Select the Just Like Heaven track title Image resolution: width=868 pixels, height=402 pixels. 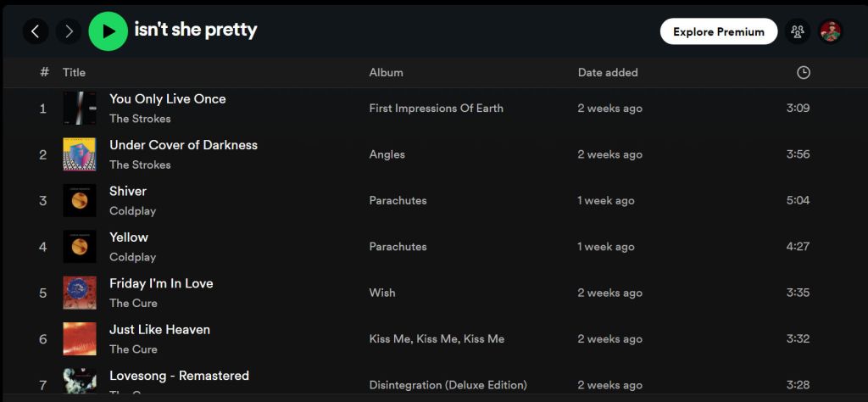pyautogui.click(x=159, y=330)
